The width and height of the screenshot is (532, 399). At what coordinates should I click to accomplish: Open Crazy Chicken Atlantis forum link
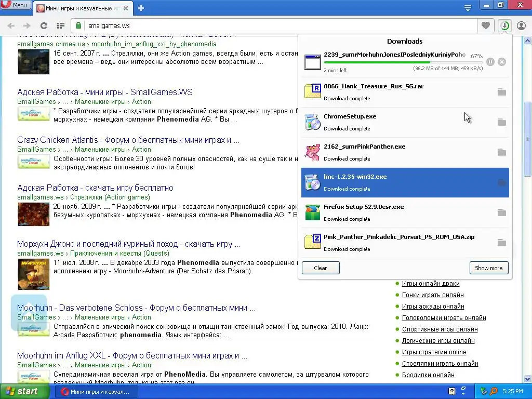pos(128,140)
